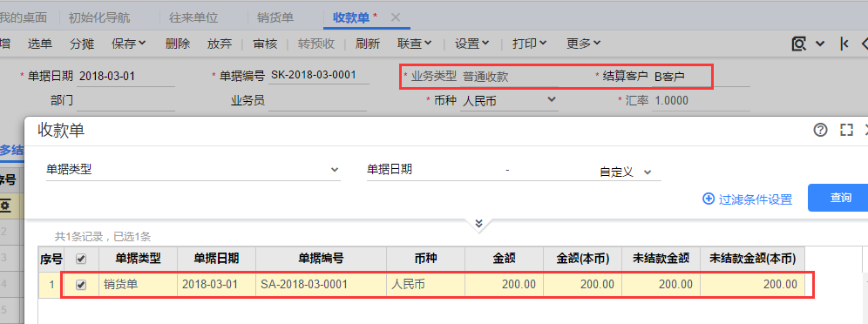Click plus icon for filter condition settings
Image resolution: width=868 pixels, height=324 pixels.
click(x=708, y=199)
